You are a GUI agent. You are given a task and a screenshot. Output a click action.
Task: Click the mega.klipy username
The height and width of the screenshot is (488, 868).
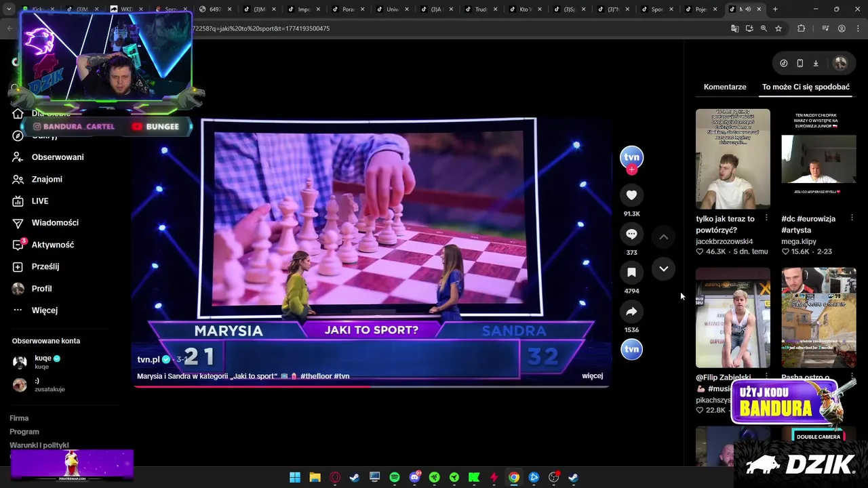[x=799, y=241]
